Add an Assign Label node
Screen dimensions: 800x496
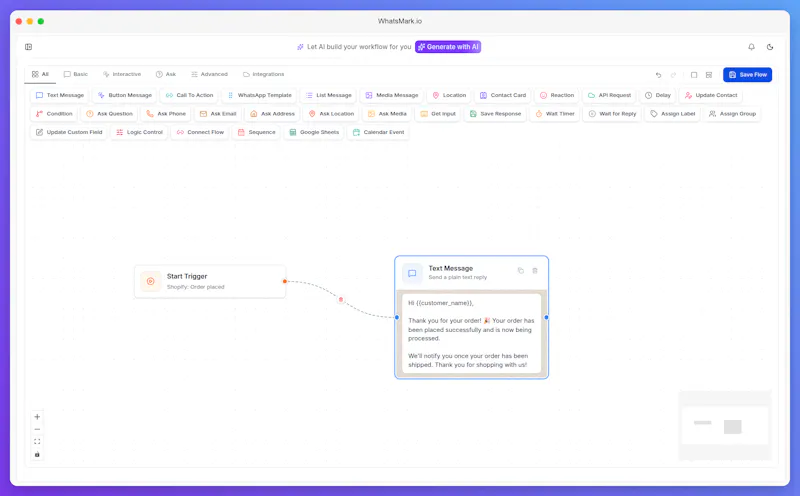click(x=672, y=114)
